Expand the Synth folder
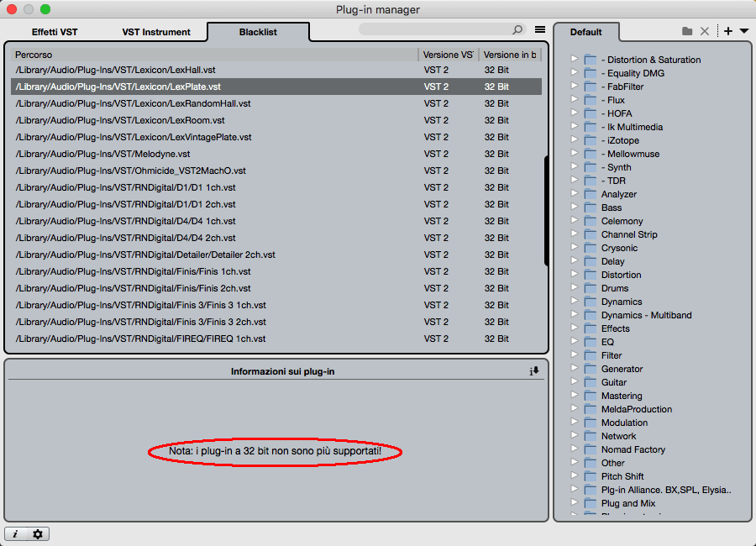The image size is (756, 546). 574,166
